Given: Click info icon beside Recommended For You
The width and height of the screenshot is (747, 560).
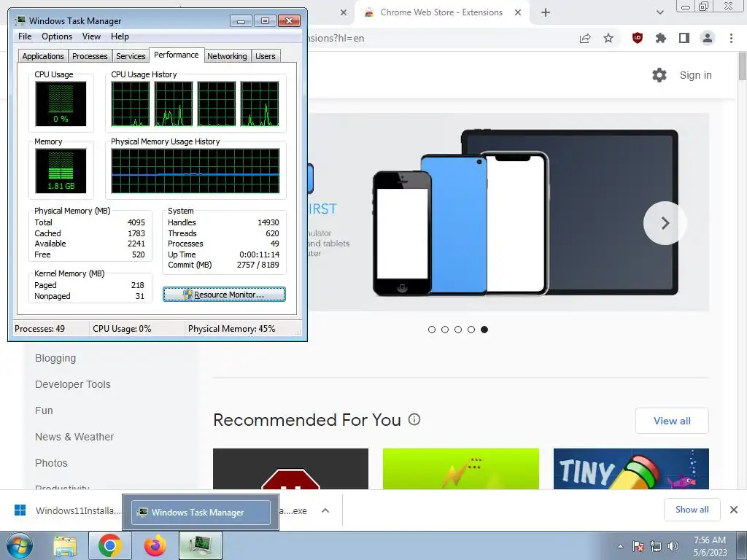Looking at the screenshot, I should point(414,419).
